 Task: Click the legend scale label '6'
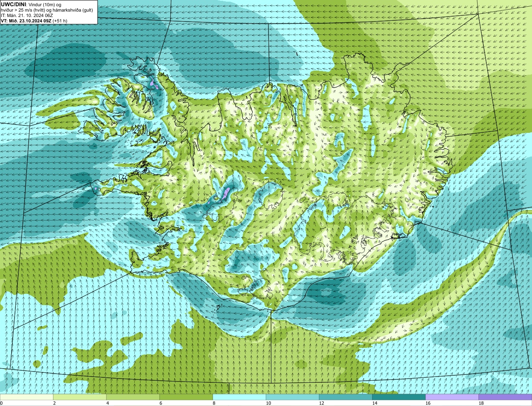point(161,403)
